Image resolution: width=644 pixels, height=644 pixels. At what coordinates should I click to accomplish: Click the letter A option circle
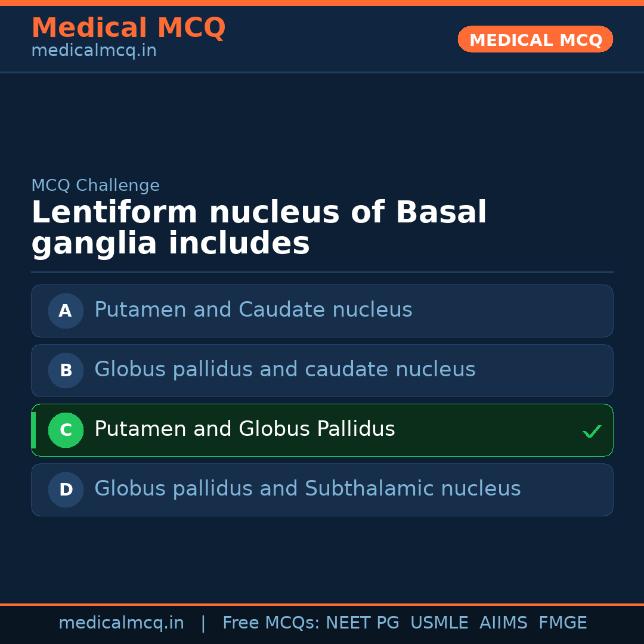point(66,311)
